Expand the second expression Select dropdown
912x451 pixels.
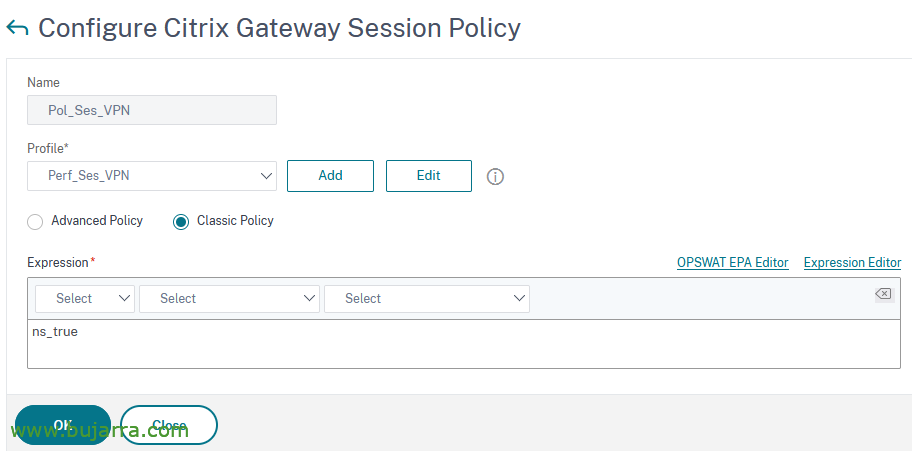tap(229, 299)
